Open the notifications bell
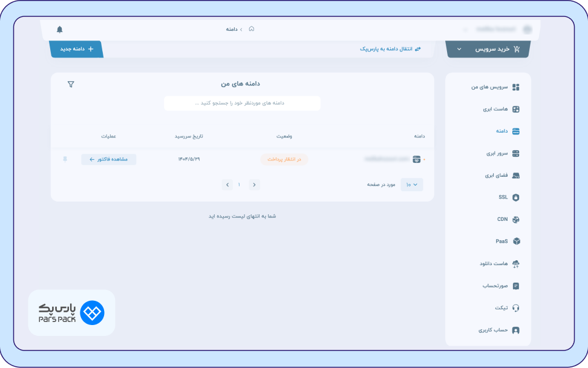Viewport: 588px width, 368px height. coord(60,29)
